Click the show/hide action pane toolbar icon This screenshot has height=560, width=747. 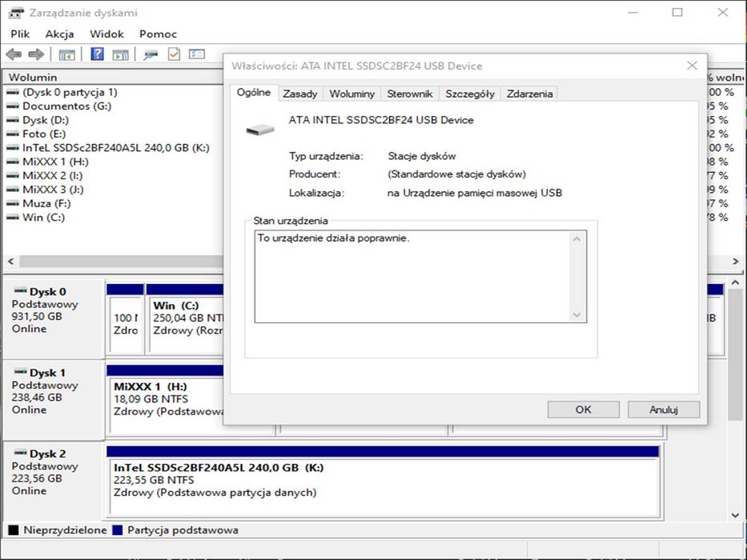pyautogui.click(x=121, y=54)
